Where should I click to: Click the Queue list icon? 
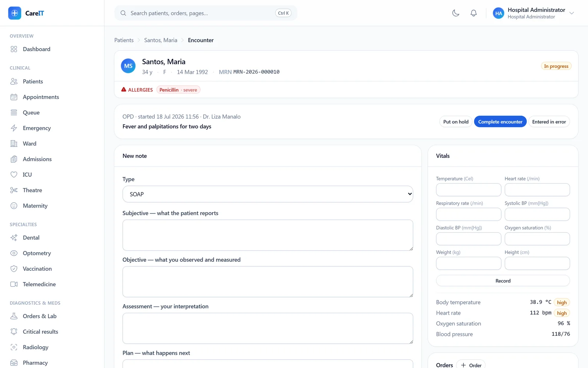click(14, 113)
